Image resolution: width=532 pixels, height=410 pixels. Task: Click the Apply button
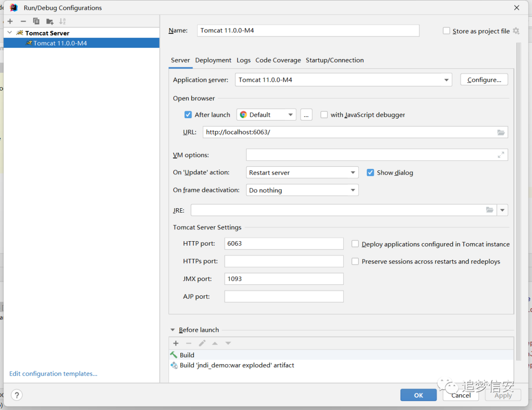pos(503,395)
